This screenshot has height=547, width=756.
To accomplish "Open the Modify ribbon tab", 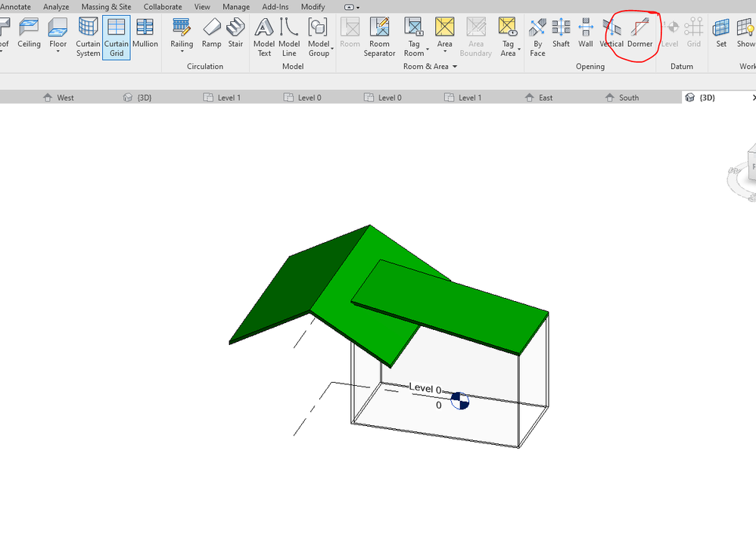I will click(x=313, y=7).
